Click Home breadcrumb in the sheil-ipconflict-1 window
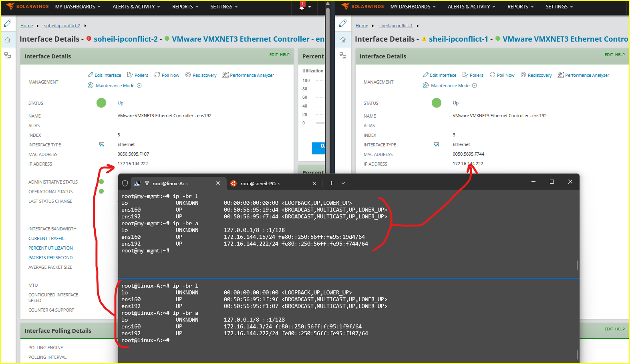The width and height of the screenshot is (630, 364). click(x=362, y=26)
